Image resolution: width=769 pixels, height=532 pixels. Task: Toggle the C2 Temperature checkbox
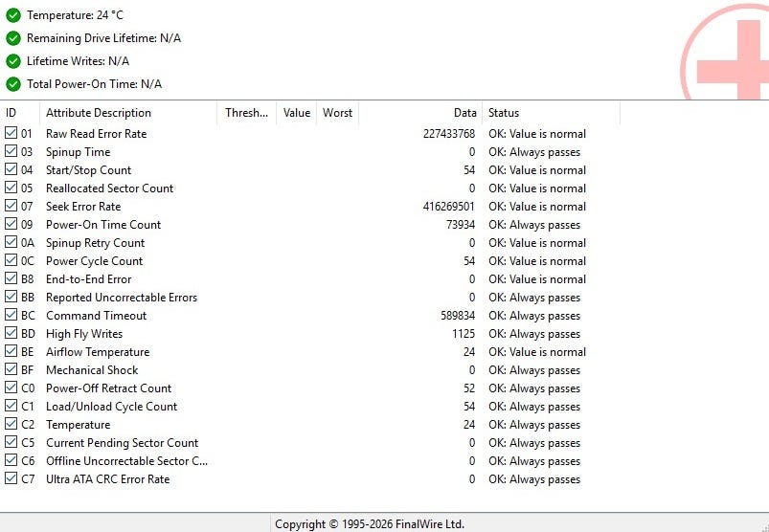[x=11, y=423]
